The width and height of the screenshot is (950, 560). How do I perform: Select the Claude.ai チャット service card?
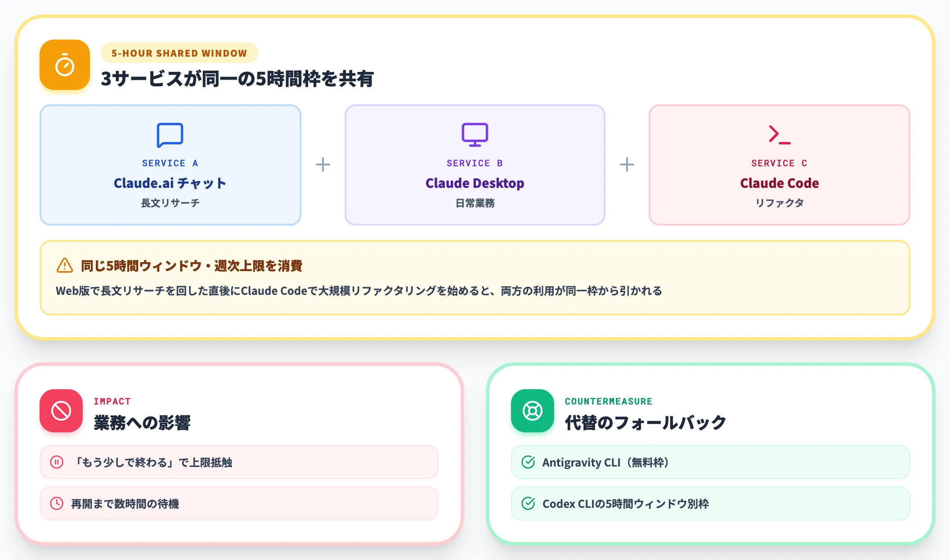[170, 165]
